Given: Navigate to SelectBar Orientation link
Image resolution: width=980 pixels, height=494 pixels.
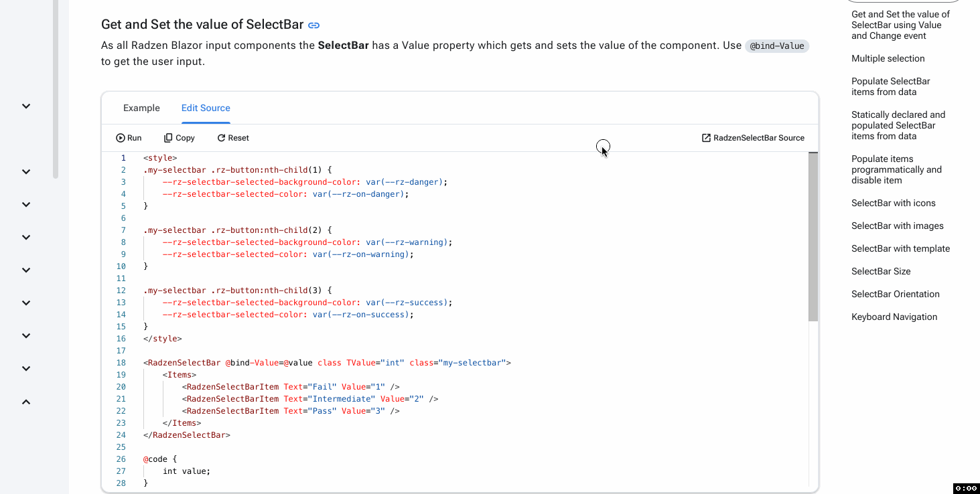Looking at the screenshot, I should 895,294.
